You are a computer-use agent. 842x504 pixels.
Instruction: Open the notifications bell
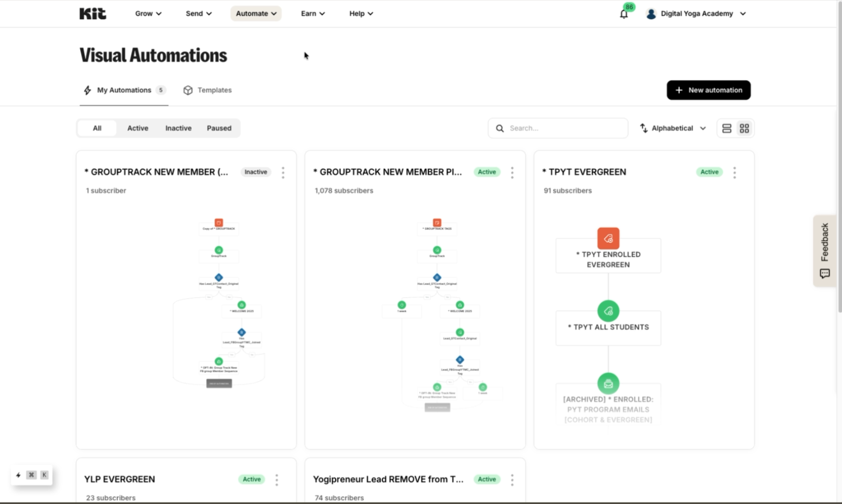(x=624, y=14)
